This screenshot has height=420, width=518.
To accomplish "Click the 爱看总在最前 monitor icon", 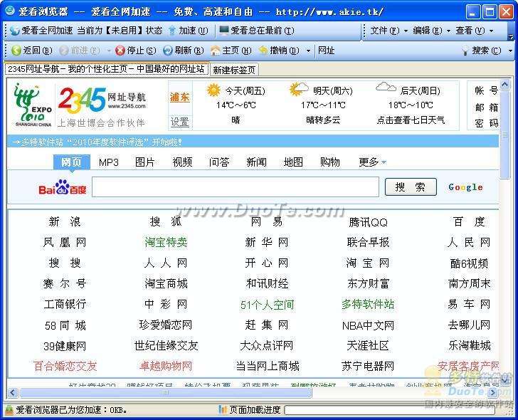I will point(223,31).
